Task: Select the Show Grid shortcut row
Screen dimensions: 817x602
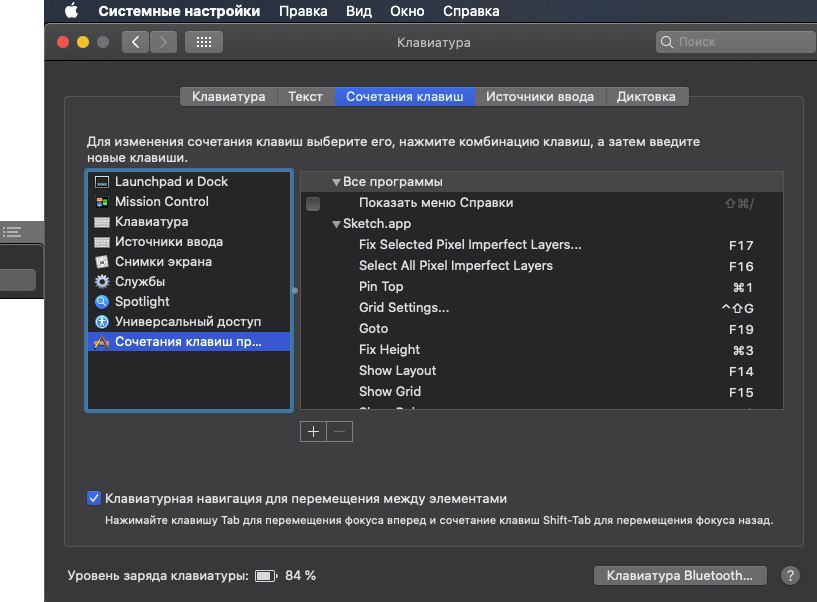Action: [542, 391]
